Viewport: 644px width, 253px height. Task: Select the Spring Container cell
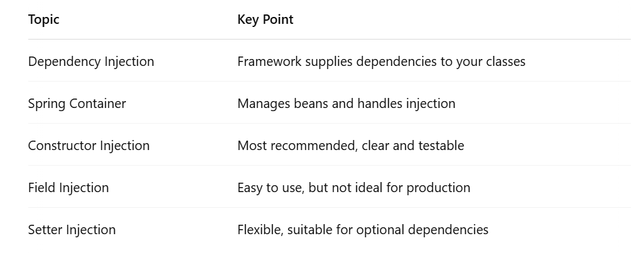pyautogui.click(x=77, y=103)
